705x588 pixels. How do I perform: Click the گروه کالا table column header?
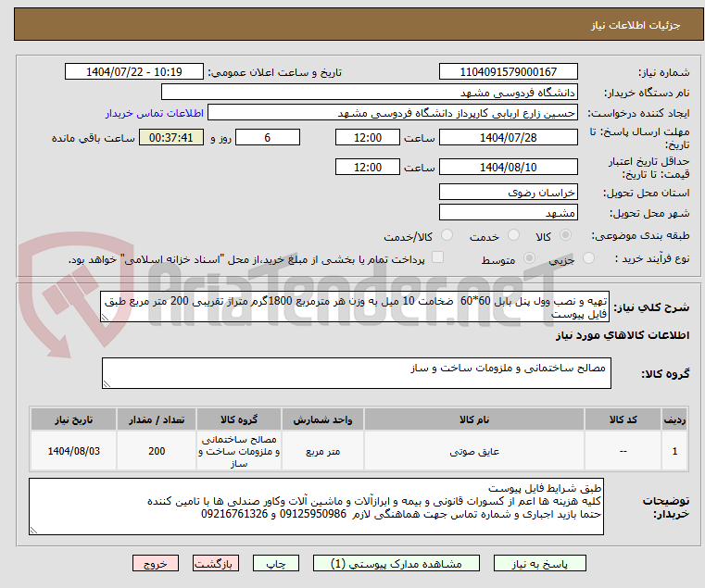pos(239,419)
